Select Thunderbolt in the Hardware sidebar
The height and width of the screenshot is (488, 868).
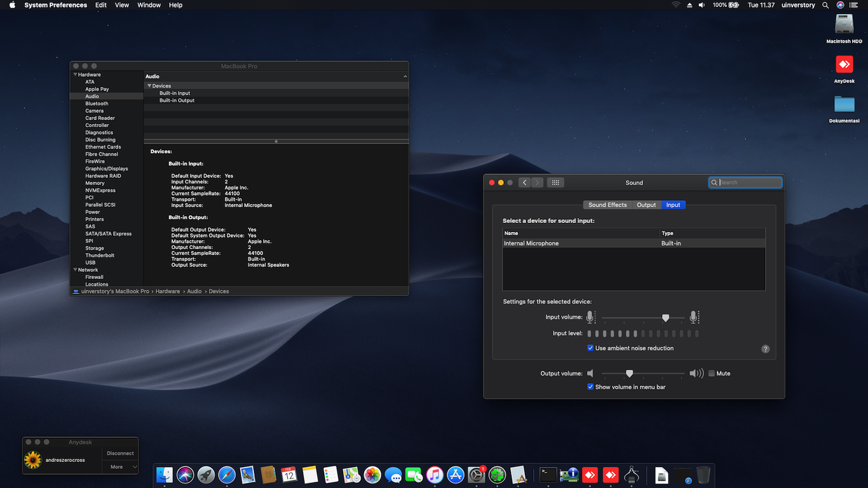[100, 255]
